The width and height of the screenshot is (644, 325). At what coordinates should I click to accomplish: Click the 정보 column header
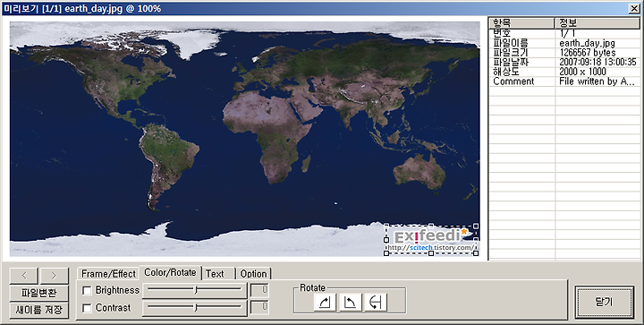[597, 23]
